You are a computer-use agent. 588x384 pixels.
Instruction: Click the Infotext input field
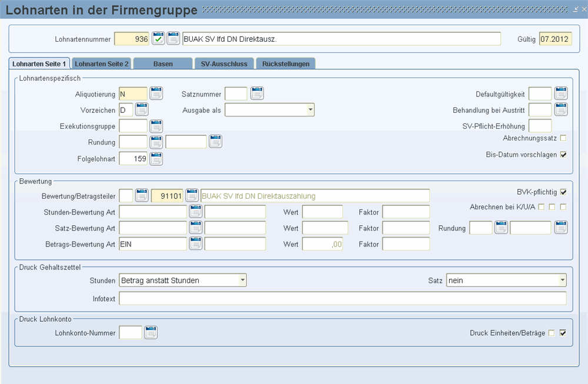click(x=343, y=299)
